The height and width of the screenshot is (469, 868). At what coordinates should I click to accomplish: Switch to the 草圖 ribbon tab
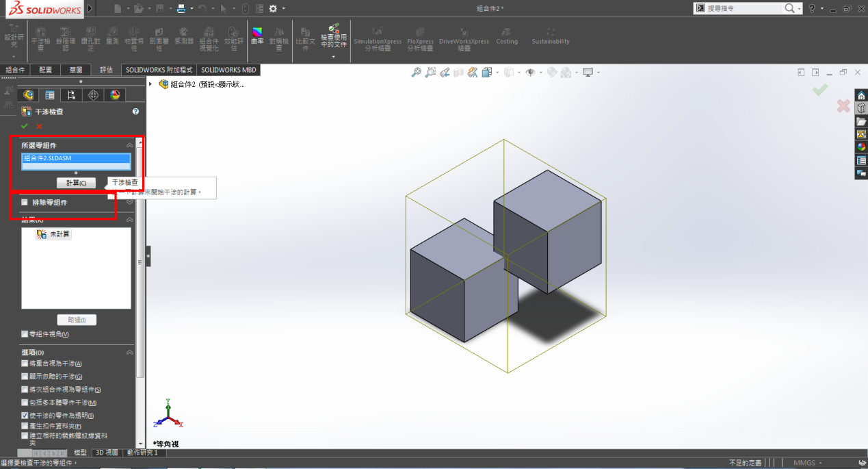click(x=75, y=70)
